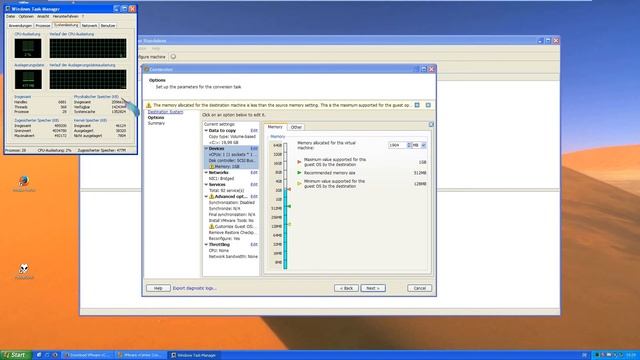
Task: Open Herunterfahren menu in Task Manager
Action: point(65,16)
